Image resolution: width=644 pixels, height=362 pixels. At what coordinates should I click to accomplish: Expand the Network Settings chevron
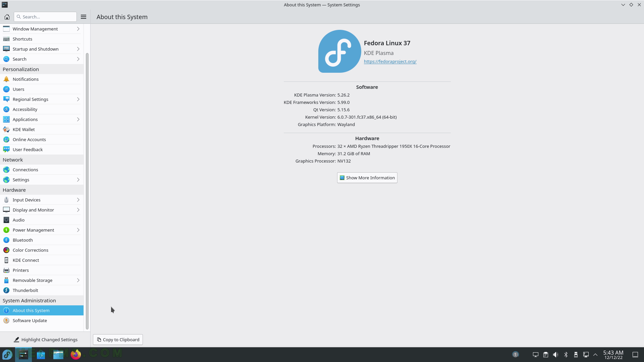[x=78, y=180]
